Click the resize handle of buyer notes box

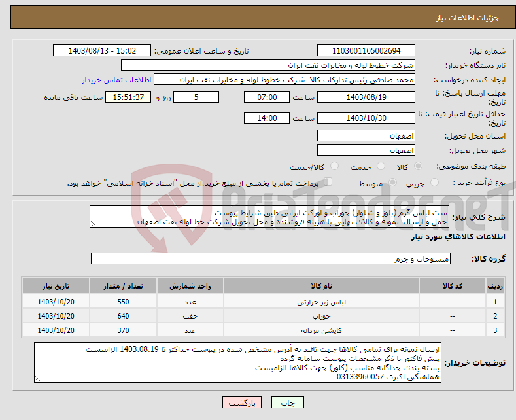point(38,379)
